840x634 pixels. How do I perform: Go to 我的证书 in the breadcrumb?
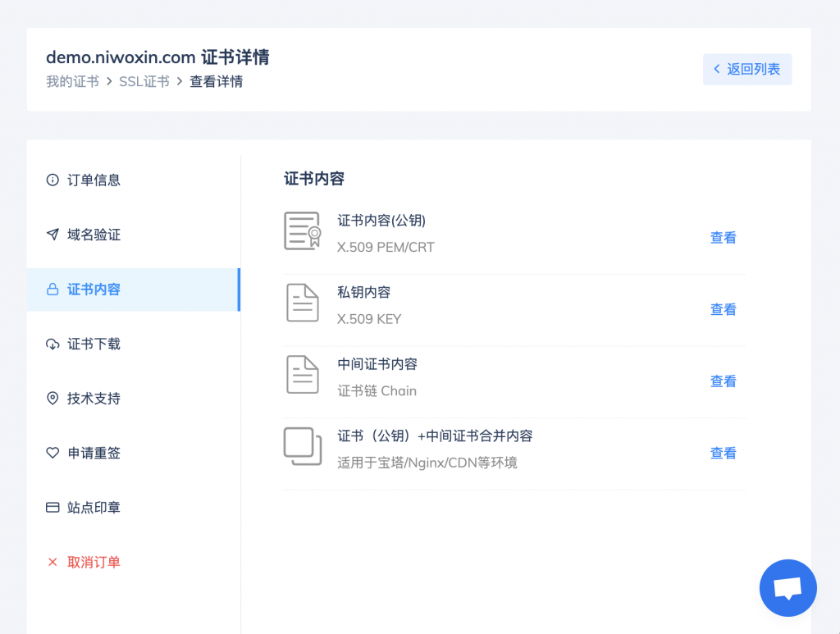72,81
